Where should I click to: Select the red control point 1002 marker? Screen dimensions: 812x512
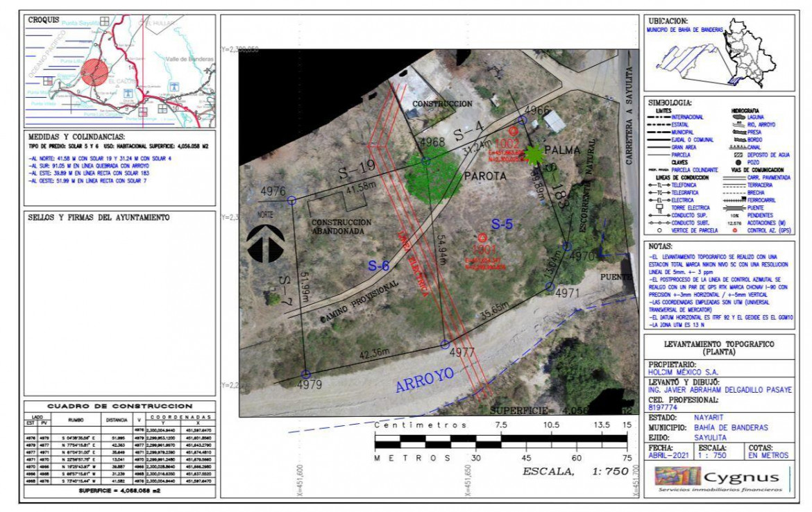point(513,130)
